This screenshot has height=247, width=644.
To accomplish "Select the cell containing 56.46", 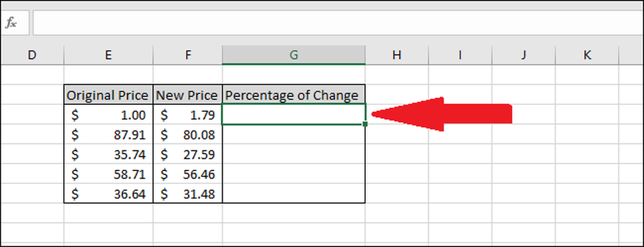I will 187,174.
